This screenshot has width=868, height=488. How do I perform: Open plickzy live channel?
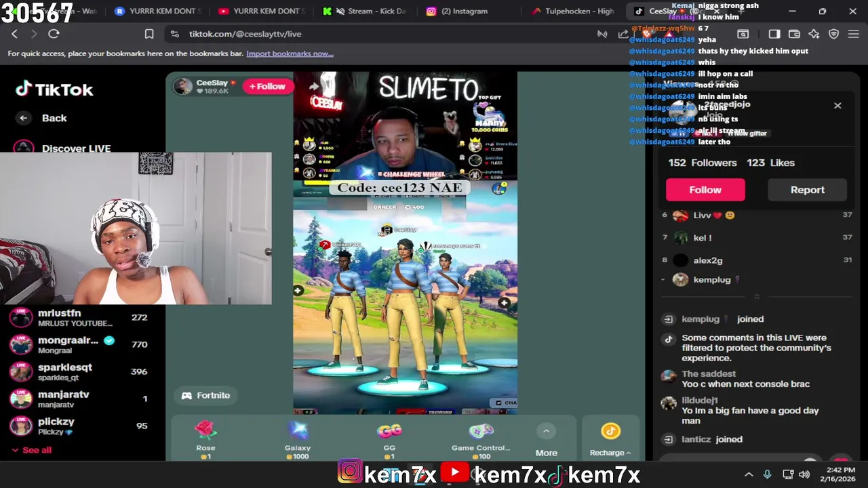click(x=81, y=426)
